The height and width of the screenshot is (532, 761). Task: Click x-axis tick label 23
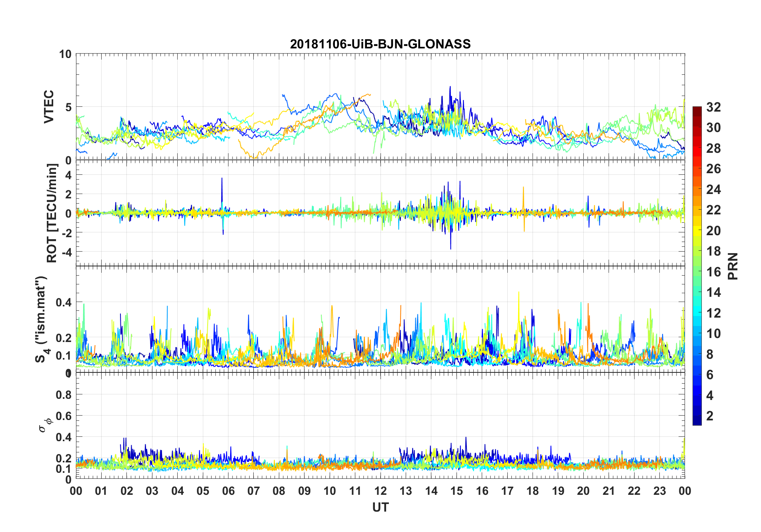click(x=659, y=491)
